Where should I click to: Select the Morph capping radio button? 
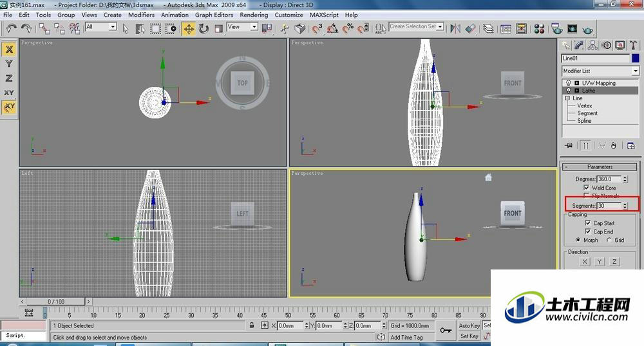pyautogui.click(x=578, y=240)
